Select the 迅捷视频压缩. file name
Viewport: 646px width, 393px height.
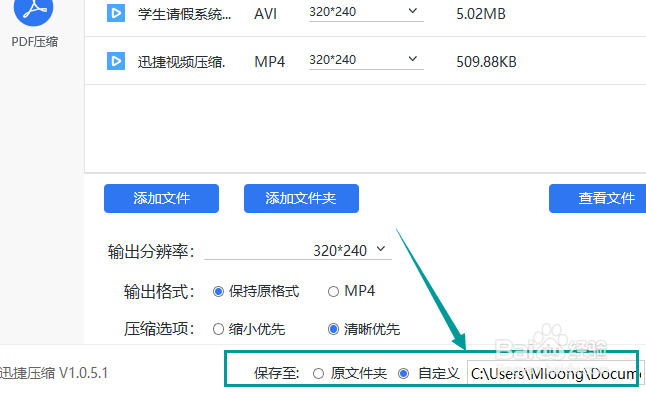182,62
